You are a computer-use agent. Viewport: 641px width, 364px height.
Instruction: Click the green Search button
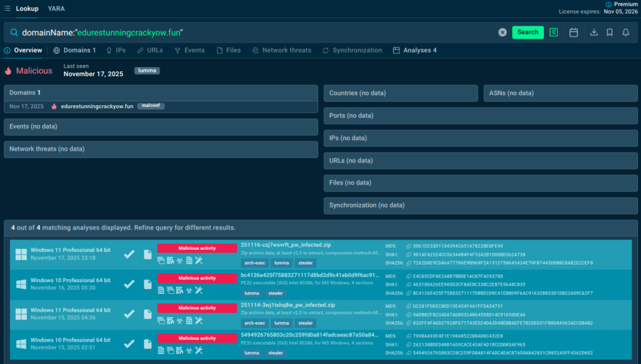[528, 33]
